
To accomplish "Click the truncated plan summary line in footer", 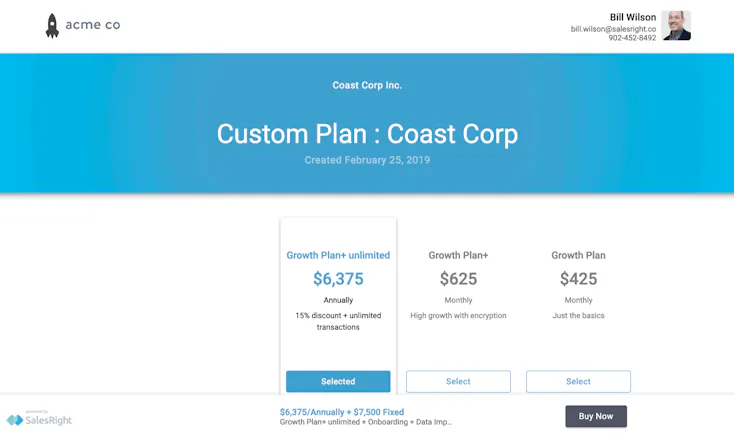I will click(x=366, y=422).
